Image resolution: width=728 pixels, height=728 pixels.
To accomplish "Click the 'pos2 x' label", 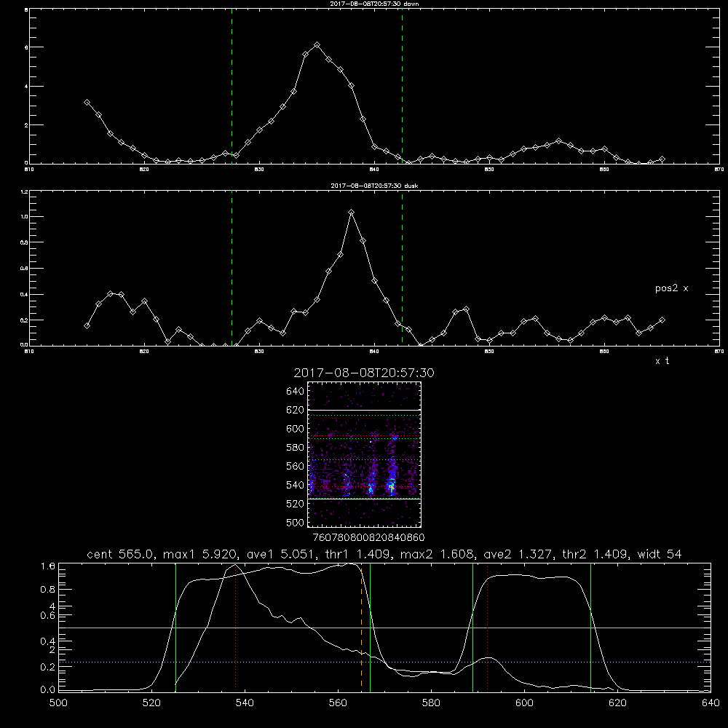I will (671, 288).
